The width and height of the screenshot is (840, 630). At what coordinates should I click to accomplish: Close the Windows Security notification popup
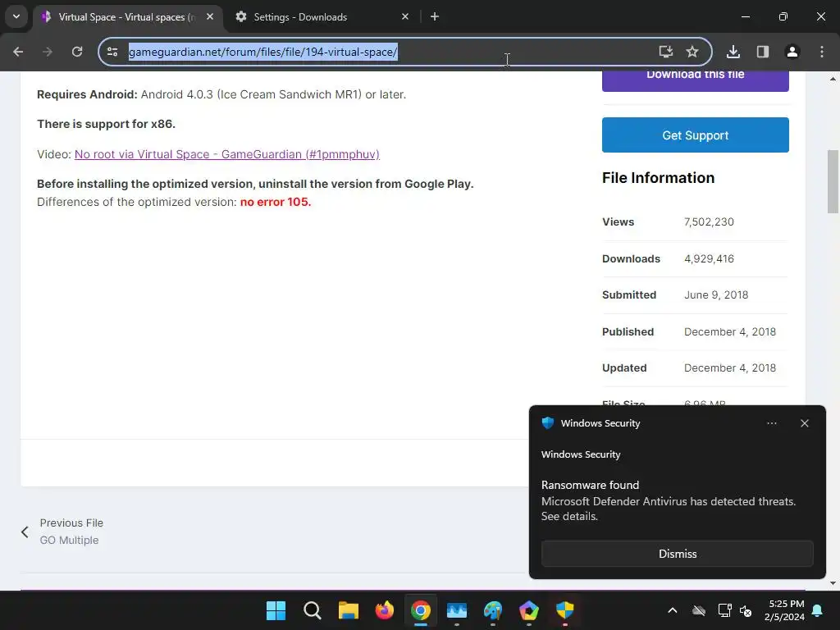[x=804, y=423]
